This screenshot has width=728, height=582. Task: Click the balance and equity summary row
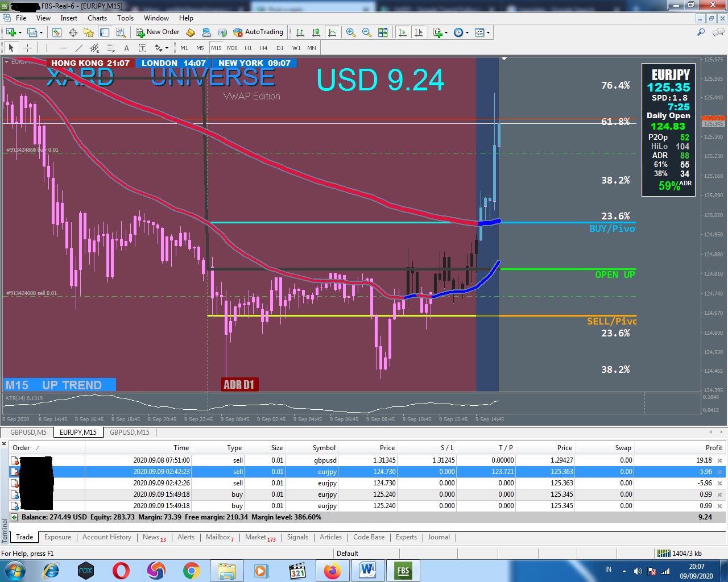[x=367, y=517]
